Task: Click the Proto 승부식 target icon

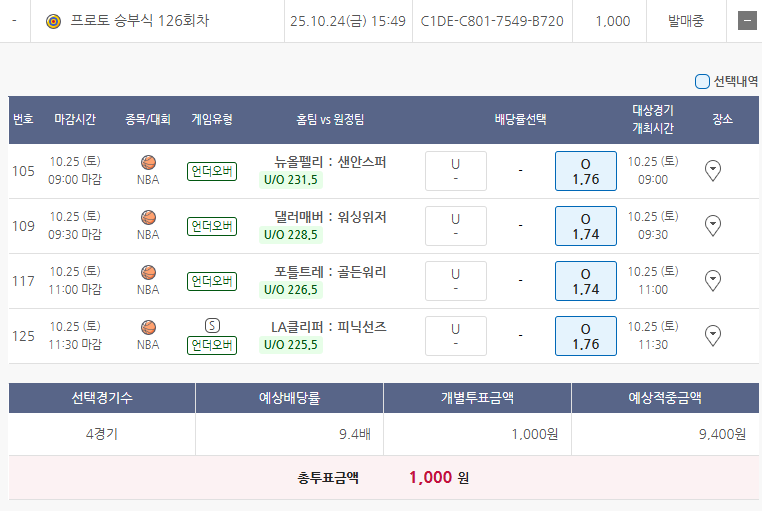Action: (54, 21)
